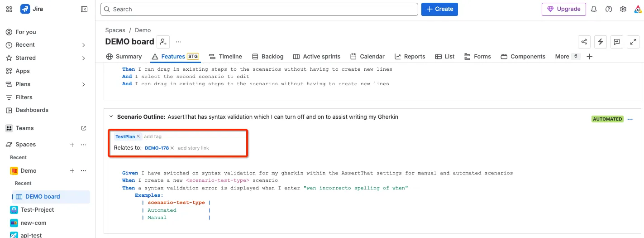This screenshot has width=644, height=238.
Task: Select DEMO board in the sidebar
Action: pos(43,197)
